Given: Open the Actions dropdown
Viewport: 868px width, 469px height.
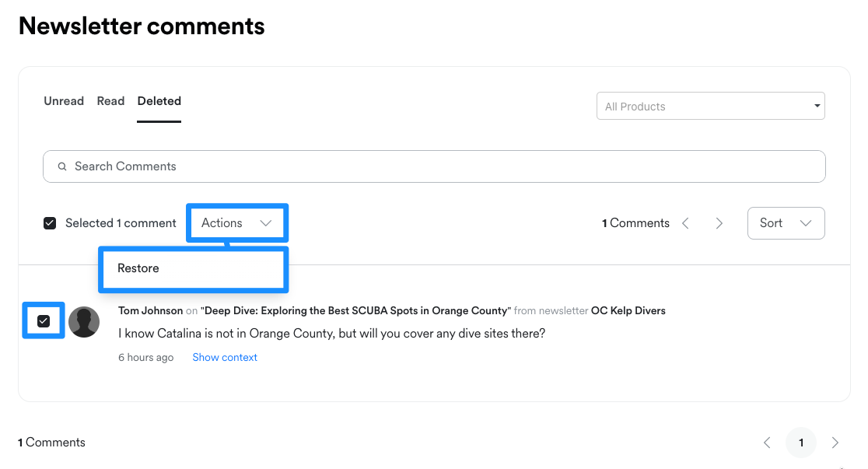Looking at the screenshot, I should (x=236, y=223).
